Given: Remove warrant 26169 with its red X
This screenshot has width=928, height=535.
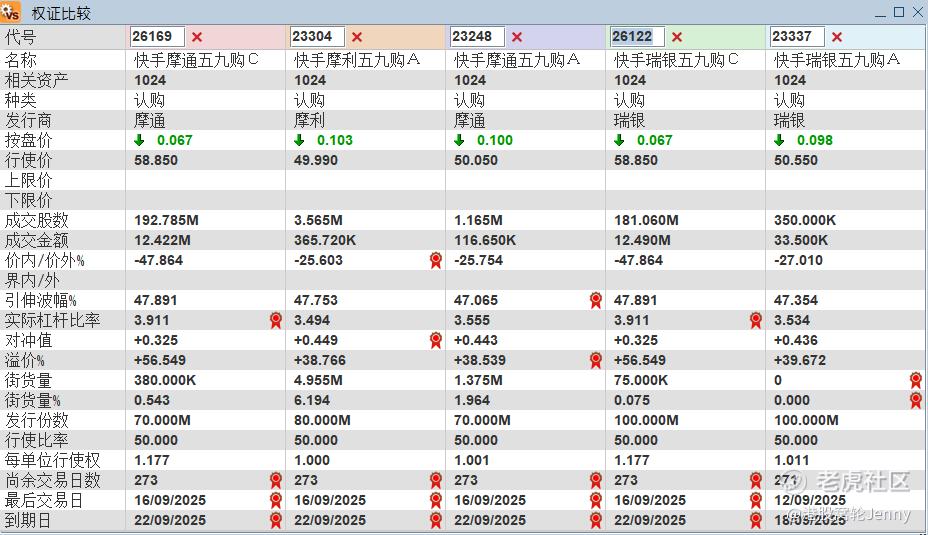Looking at the screenshot, I should click(x=197, y=37).
